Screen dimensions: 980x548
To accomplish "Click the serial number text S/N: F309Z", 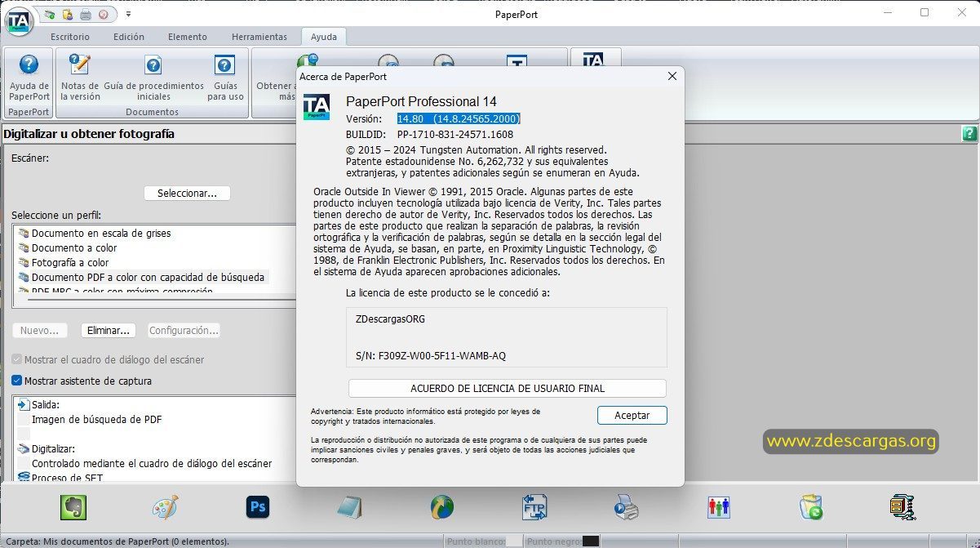I will point(431,355).
